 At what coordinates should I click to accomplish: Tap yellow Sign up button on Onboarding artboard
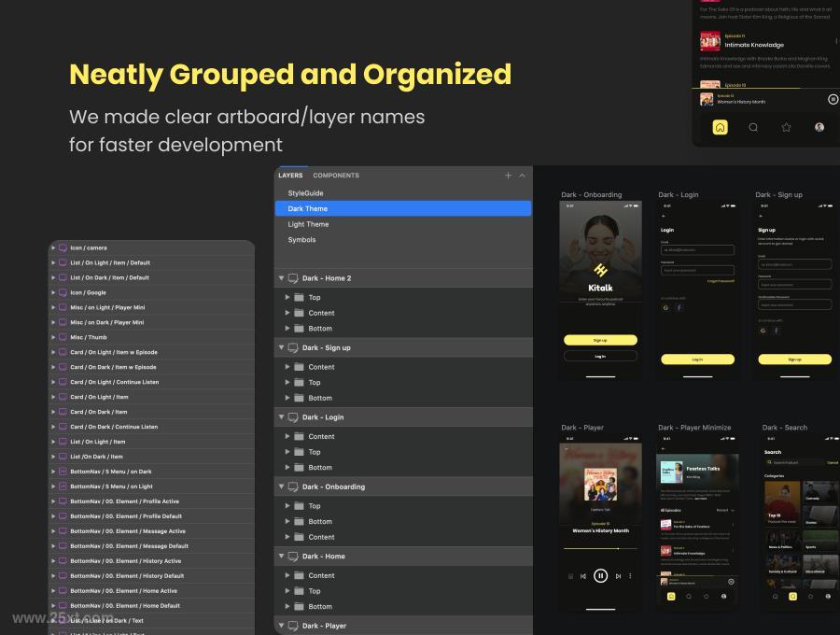click(600, 340)
